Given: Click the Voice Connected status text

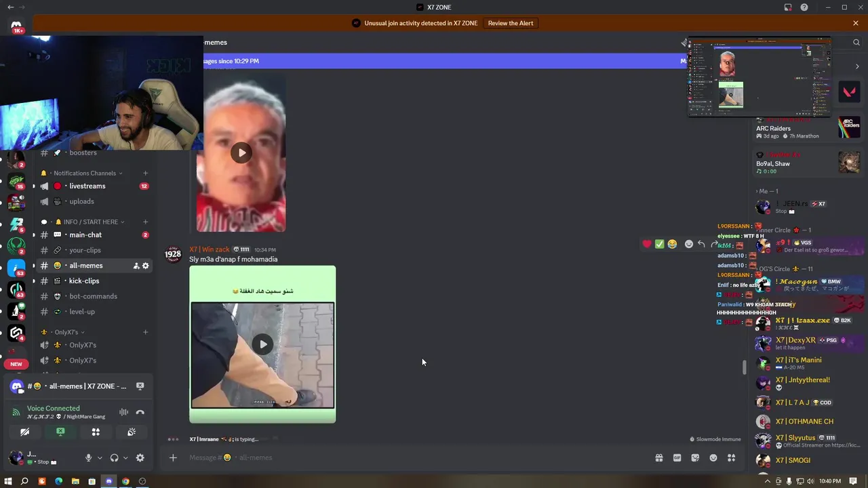Looking at the screenshot, I should (54, 408).
